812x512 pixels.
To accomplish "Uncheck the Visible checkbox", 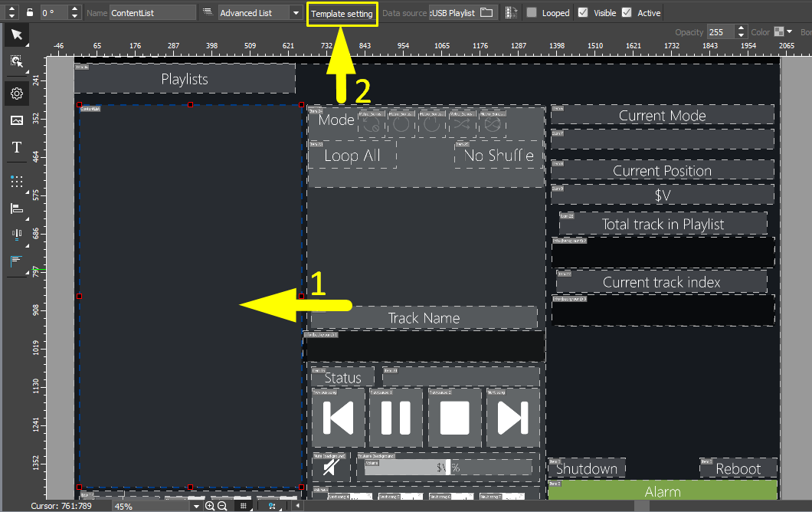I will click(583, 13).
